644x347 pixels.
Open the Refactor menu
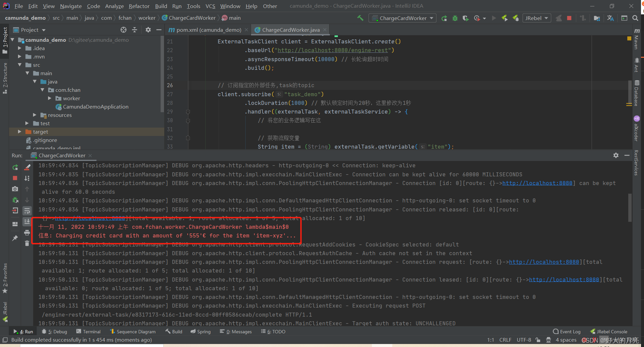click(x=139, y=6)
